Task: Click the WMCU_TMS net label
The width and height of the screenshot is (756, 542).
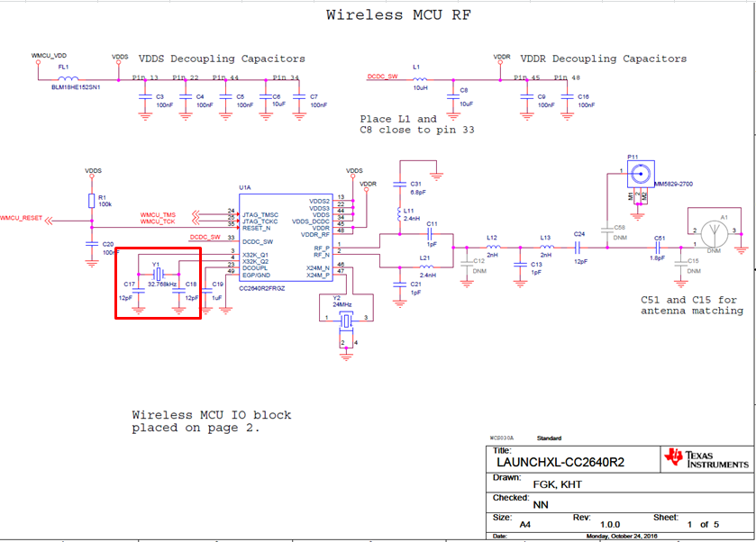Action: pyautogui.click(x=158, y=215)
